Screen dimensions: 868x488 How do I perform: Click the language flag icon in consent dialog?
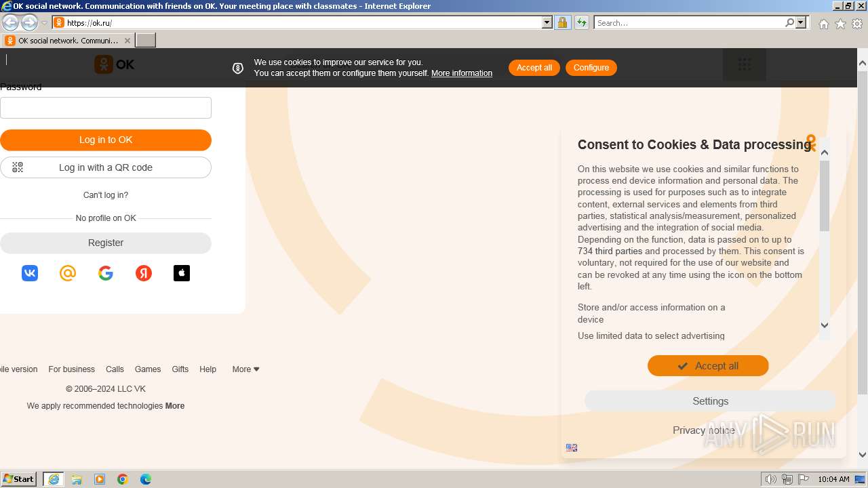point(572,447)
